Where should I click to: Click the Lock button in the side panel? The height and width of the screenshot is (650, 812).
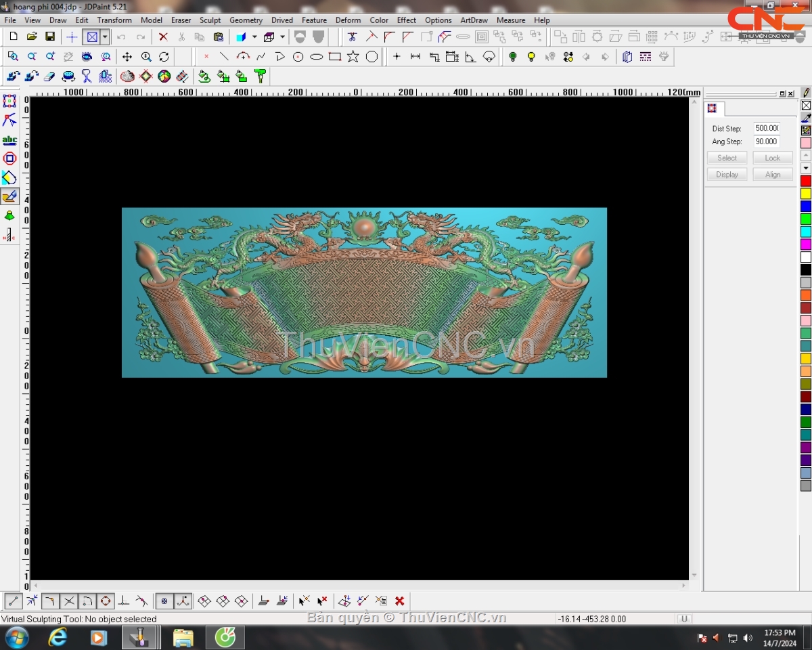point(773,158)
